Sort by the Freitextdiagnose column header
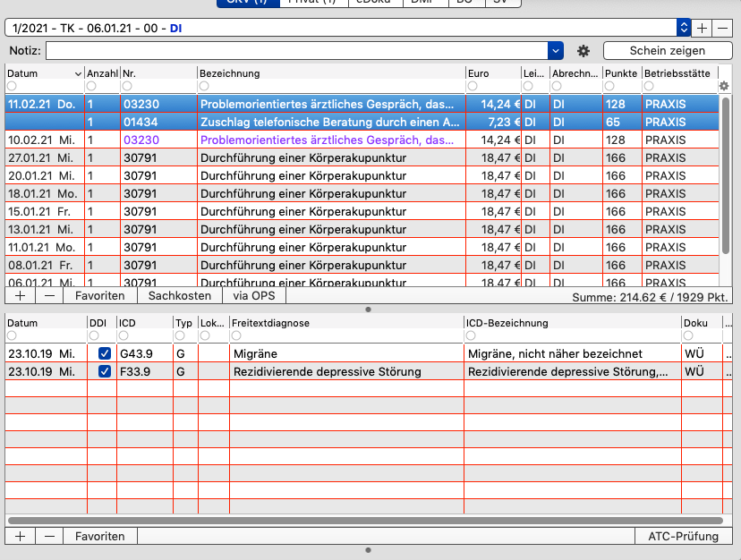The image size is (741, 560). tap(346, 323)
